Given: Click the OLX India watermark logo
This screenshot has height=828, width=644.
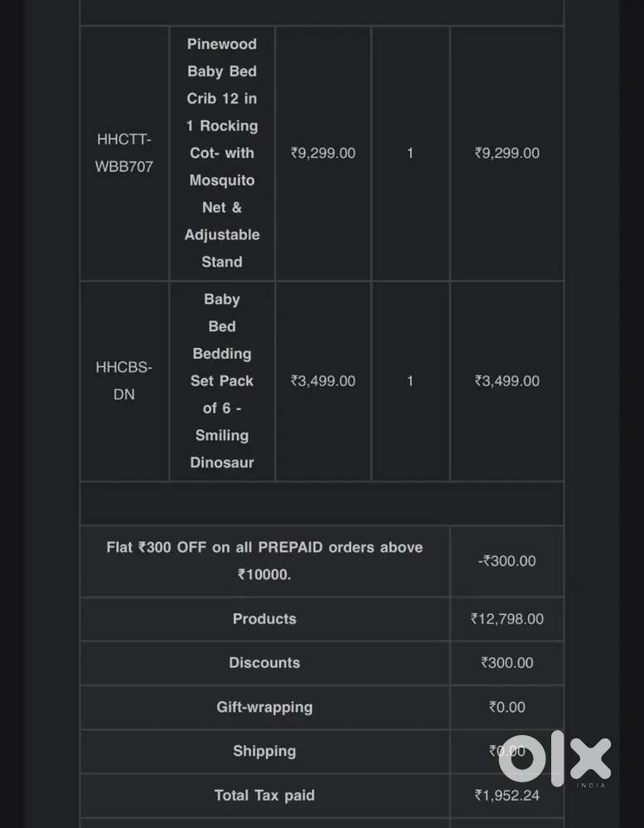Looking at the screenshot, I should click(554, 758).
